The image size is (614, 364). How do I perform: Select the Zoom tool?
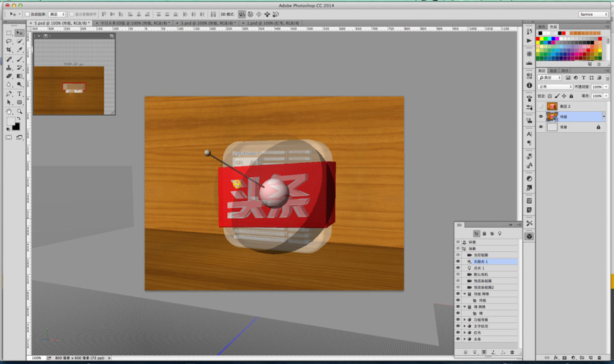(20, 112)
